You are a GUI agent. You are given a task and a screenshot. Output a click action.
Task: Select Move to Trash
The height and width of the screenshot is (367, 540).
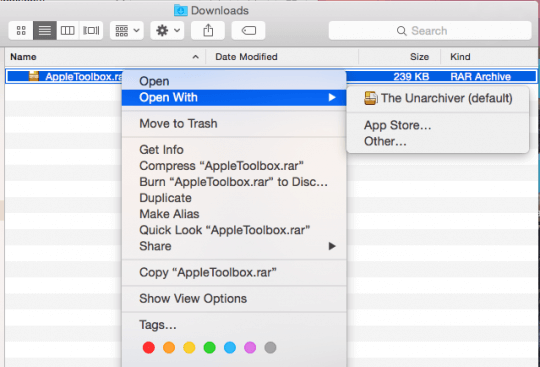[x=234, y=124]
